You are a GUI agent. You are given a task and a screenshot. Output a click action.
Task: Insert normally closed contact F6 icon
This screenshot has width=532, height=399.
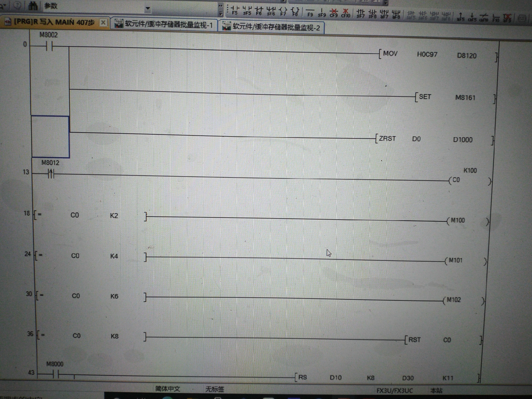click(259, 11)
